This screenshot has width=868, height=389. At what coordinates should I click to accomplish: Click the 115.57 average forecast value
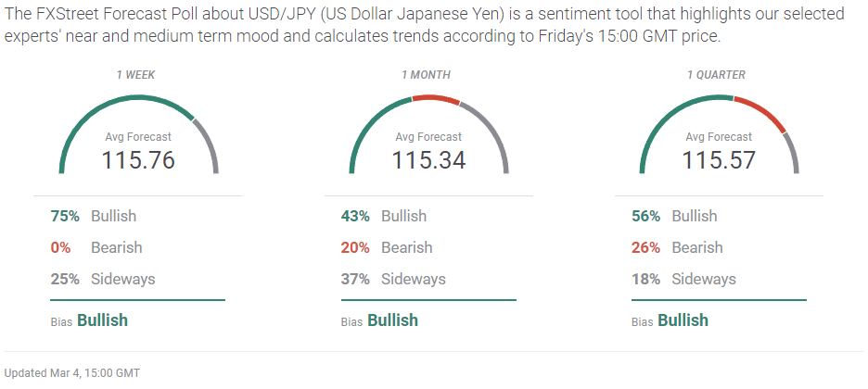pyautogui.click(x=719, y=159)
